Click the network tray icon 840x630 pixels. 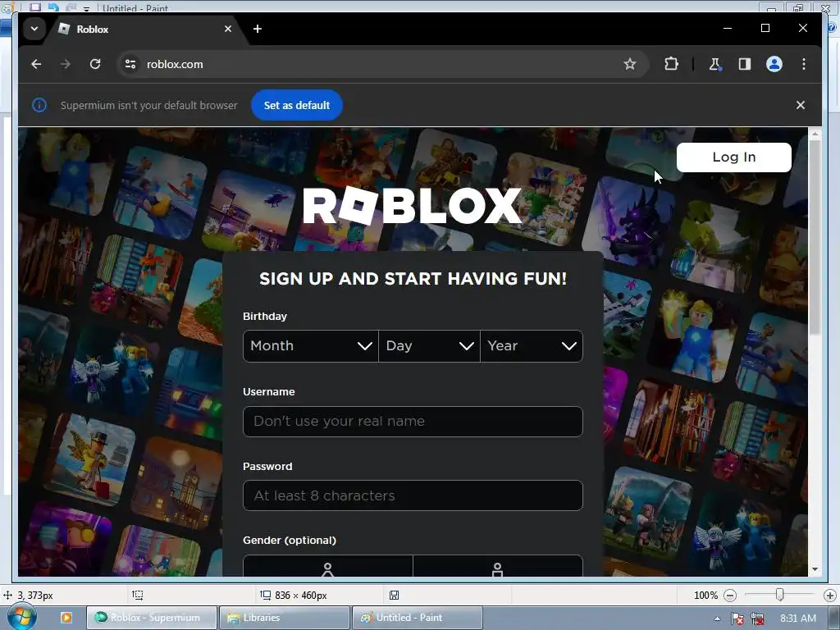click(757, 619)
